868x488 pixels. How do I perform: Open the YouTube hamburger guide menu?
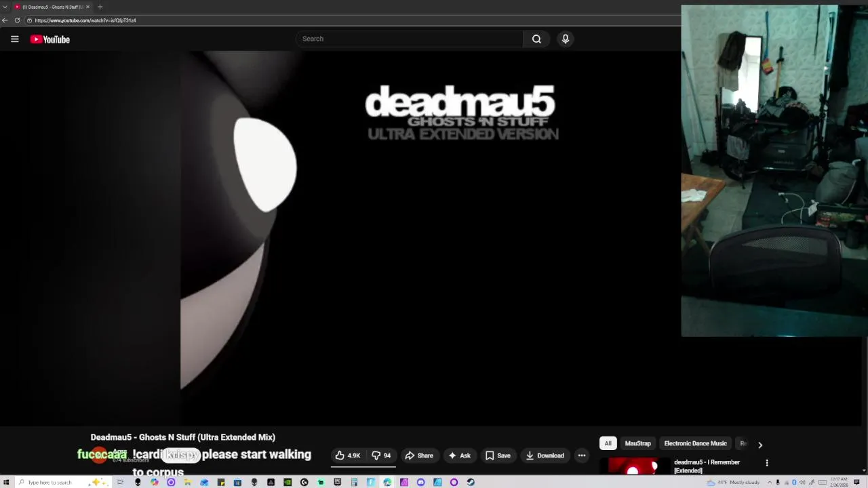(x=14, y=39)
